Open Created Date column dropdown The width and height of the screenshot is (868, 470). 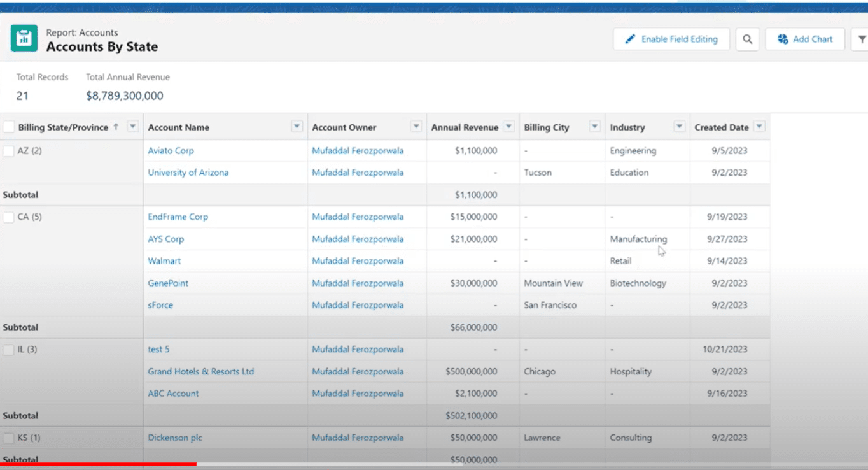759,127
